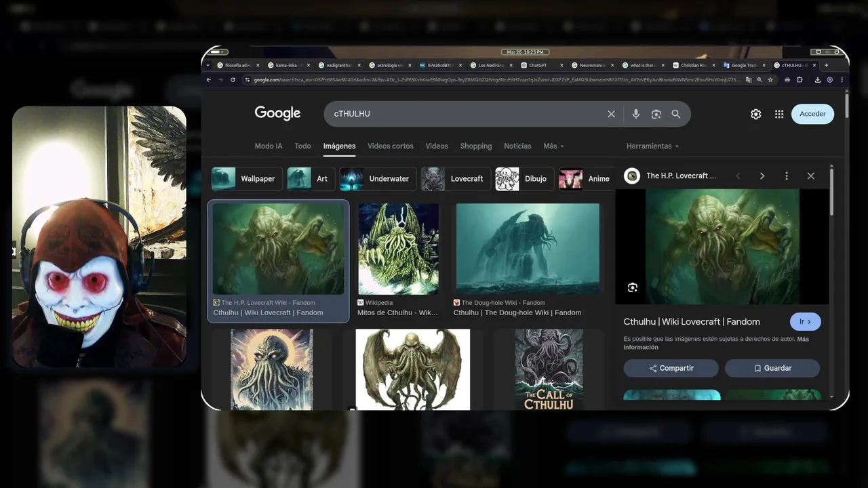
Task: Reload the browser page
Action: coord(233,79)
